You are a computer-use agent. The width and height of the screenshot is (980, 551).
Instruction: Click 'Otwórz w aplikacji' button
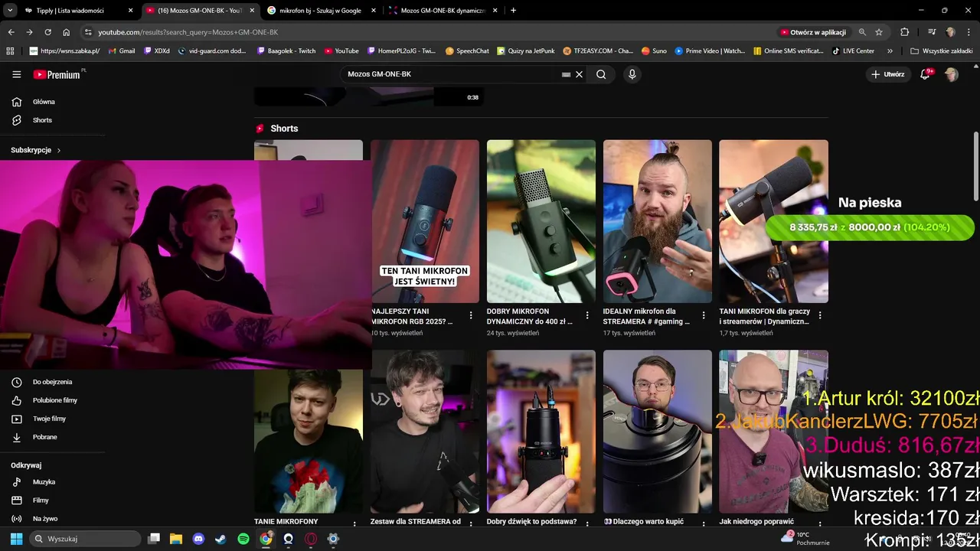[x=813, y=32]
